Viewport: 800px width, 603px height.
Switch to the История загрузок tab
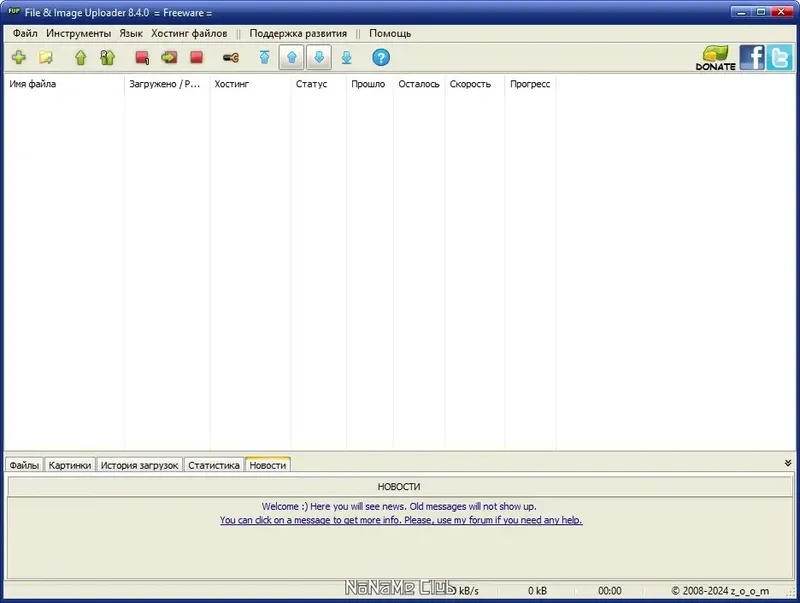click(139, 464)
